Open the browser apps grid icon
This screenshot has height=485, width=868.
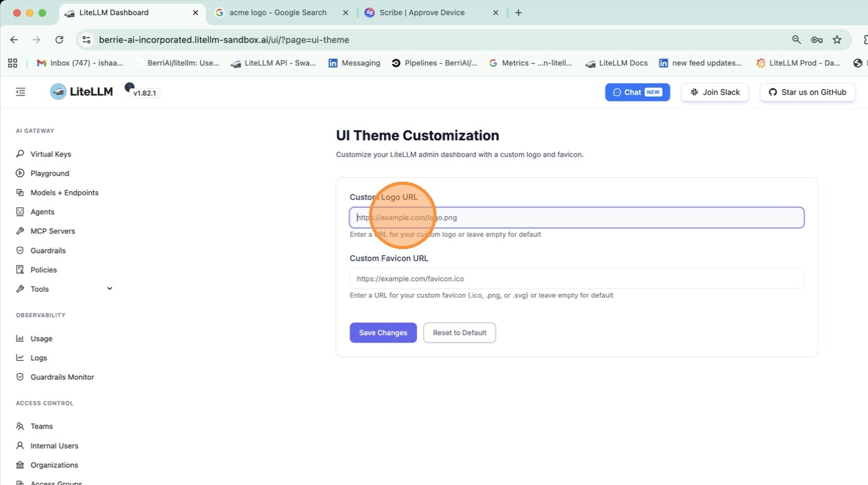(12, 63)
